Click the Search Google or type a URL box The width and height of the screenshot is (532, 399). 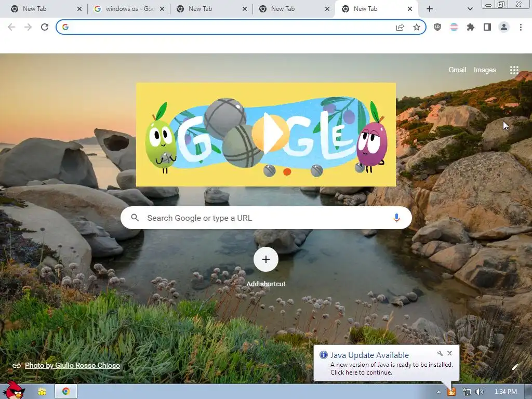(266, 218)
